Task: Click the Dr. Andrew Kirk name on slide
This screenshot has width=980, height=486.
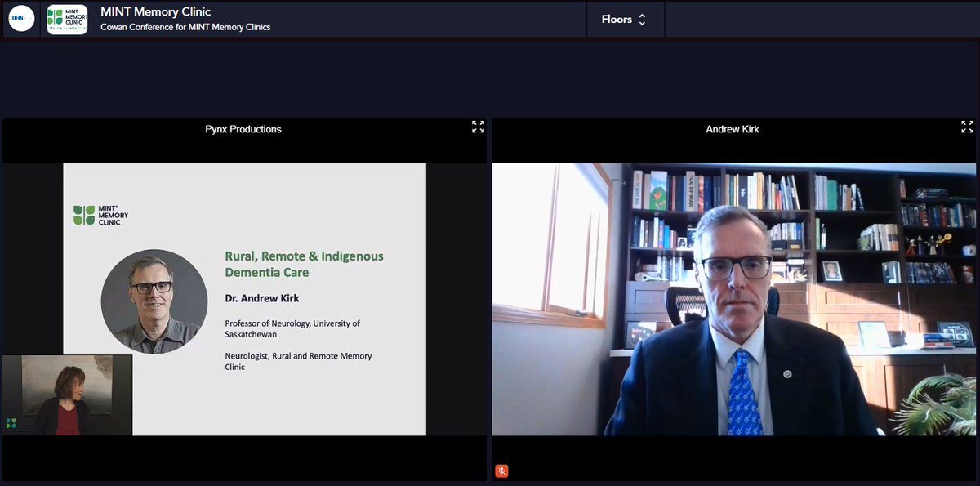Action: pos(262,298)
